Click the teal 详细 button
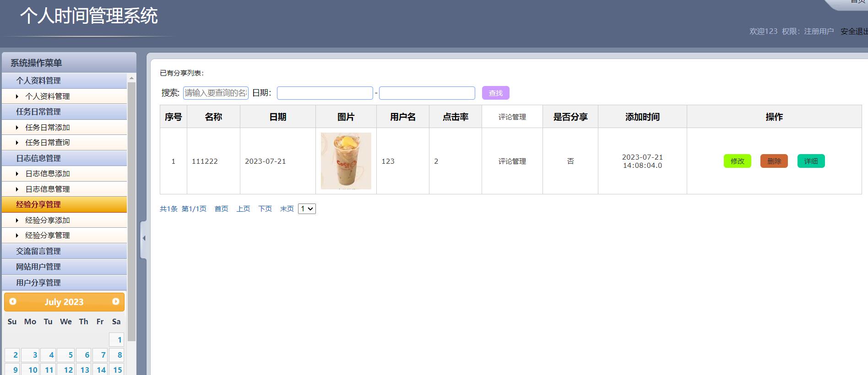Viewport: 868px width, 375px height. point(811,161)
